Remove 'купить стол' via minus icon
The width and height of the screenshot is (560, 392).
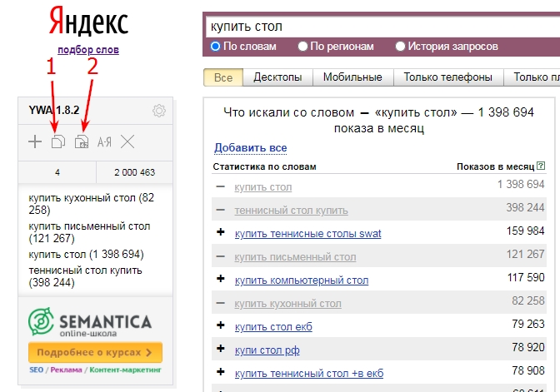click(221, 186)
